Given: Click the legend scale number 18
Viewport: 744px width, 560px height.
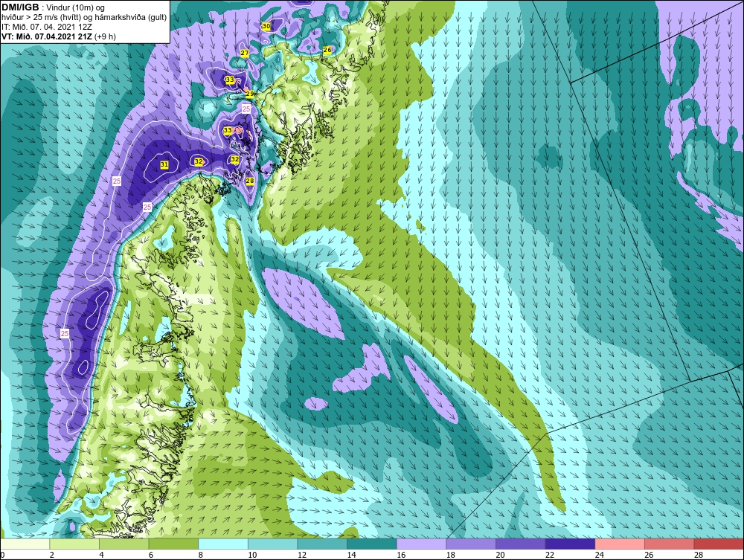Looking at the screenshot, I should [451, 555].
